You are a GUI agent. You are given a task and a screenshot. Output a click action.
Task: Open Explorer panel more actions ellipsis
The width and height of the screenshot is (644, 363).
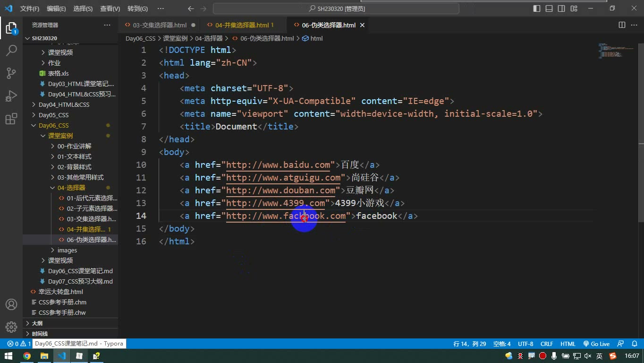107,25
